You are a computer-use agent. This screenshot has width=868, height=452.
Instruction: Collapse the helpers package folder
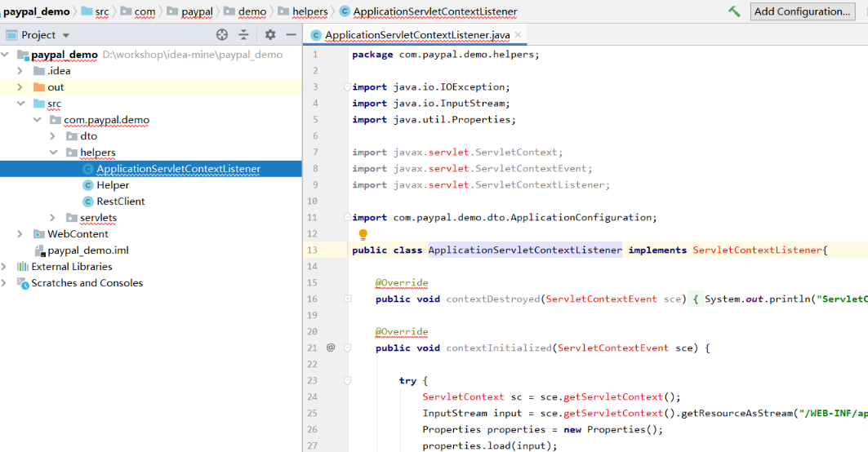point(53,153)
